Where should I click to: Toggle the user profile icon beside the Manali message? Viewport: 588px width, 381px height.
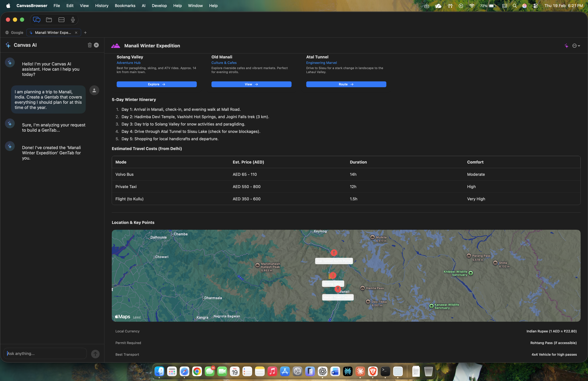click(94, 90)
